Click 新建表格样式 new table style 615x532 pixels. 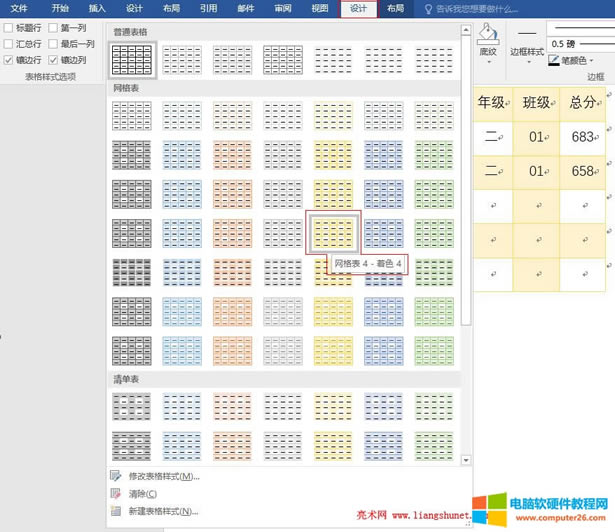[x=163, y=511]
